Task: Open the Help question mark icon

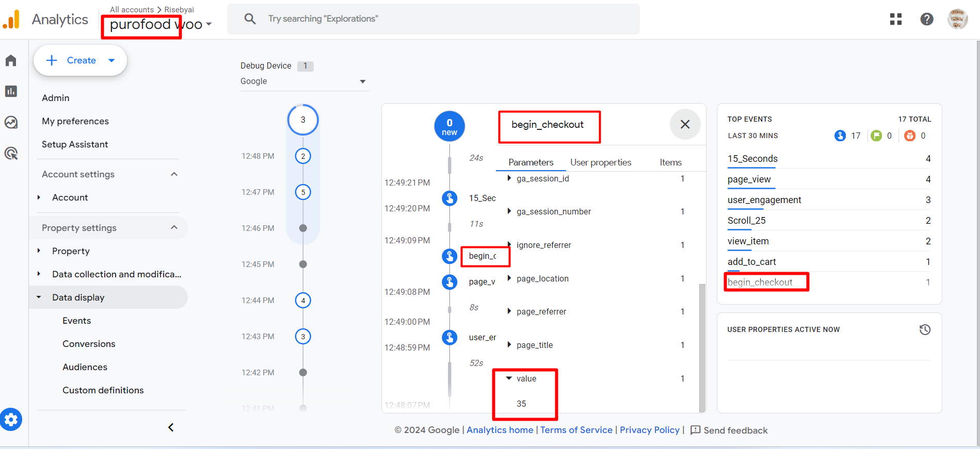Action: click(x=927, y=19)
